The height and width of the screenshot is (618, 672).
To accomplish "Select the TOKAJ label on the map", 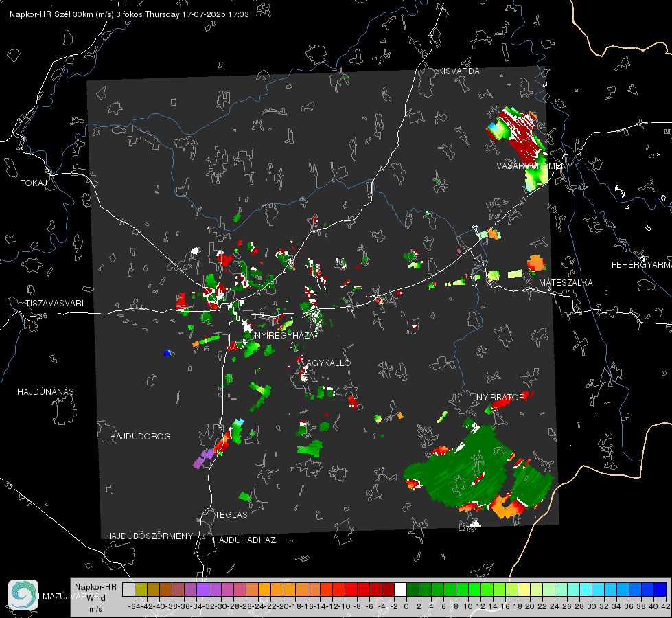I will click(x=34, y=183).
